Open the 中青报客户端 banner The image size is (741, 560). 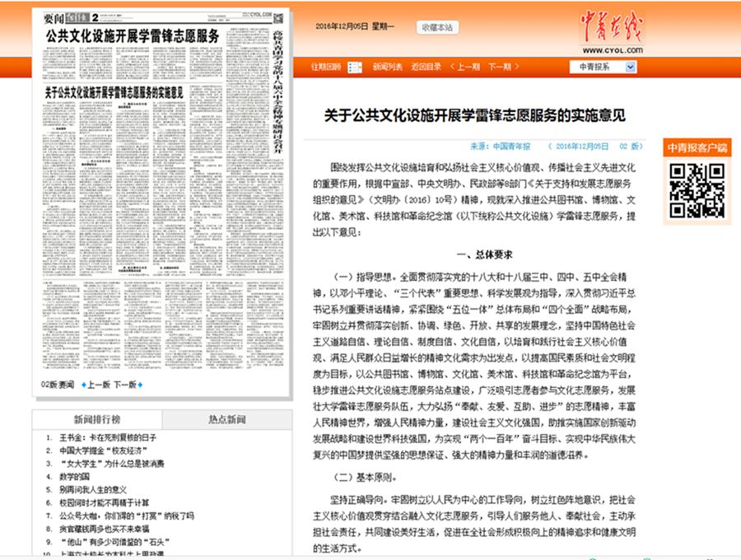[697, 148]
